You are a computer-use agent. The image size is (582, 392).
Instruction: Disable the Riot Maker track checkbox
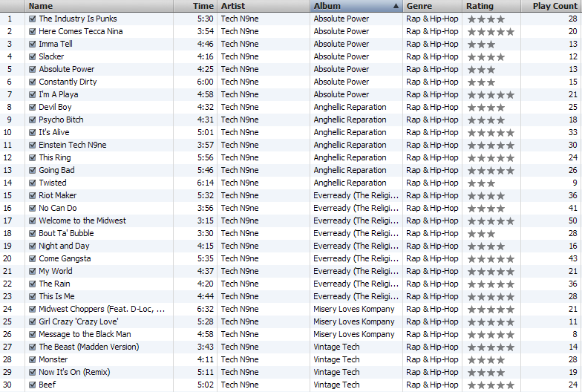(32, 195)
